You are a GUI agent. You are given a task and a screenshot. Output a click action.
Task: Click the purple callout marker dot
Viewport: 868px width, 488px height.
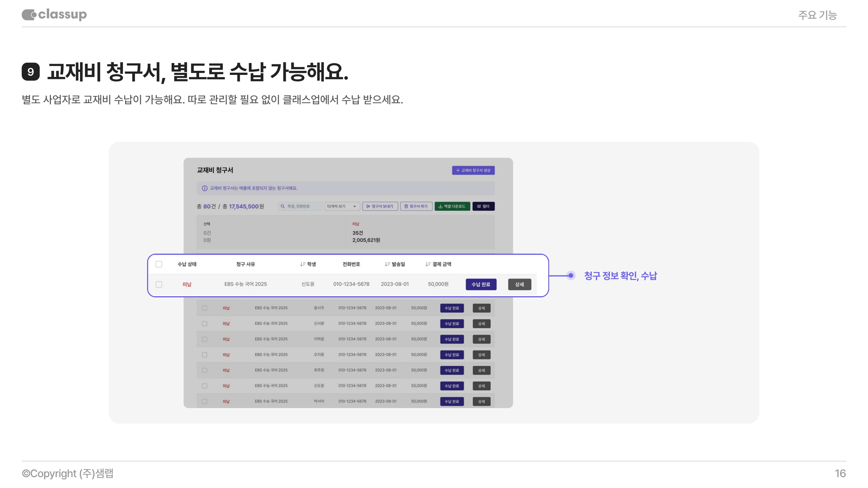571,276
